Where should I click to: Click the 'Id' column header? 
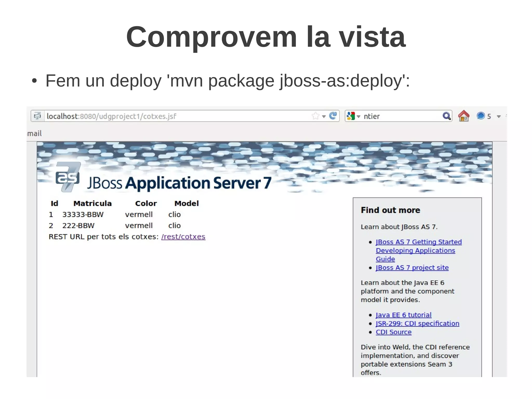point(54,203)
